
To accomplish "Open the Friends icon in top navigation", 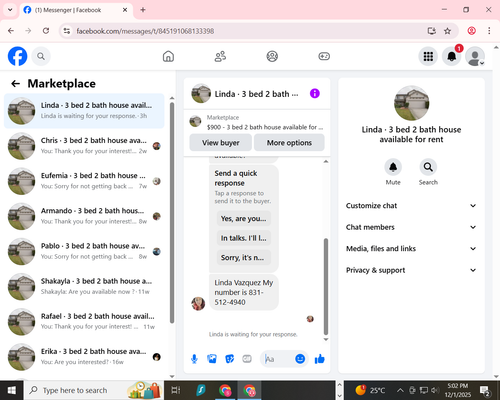I will (x=220, y=56).
